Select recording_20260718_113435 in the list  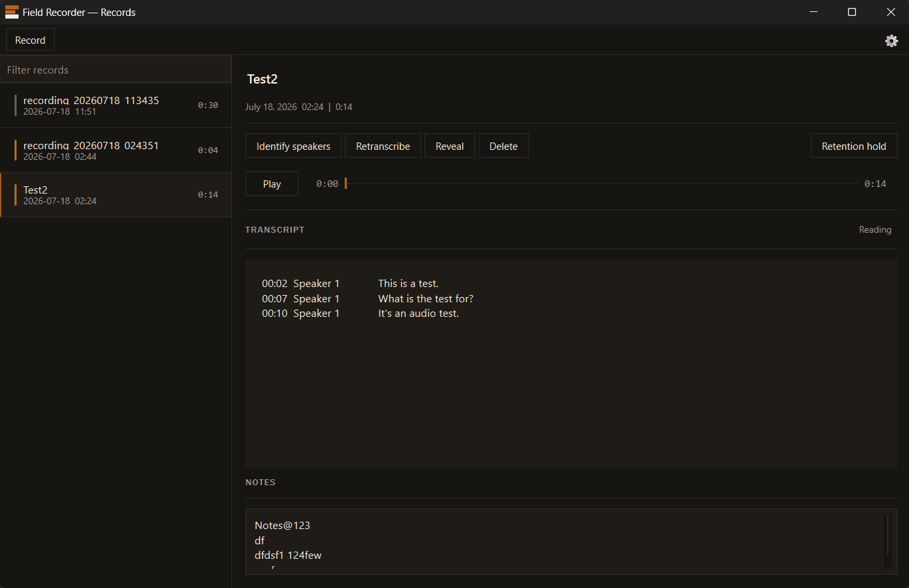[115, 105]
